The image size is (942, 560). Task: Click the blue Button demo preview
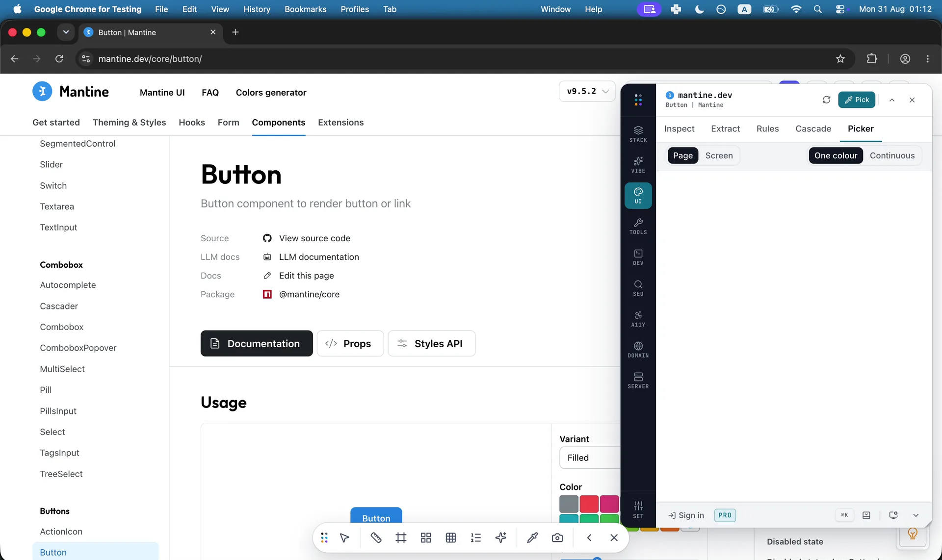click(x=376, y=515)
